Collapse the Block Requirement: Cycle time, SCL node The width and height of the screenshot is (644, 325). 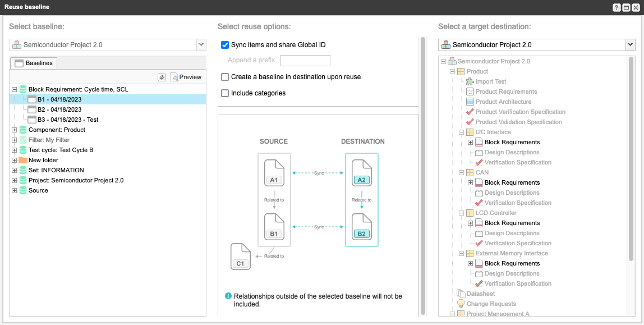15,89
